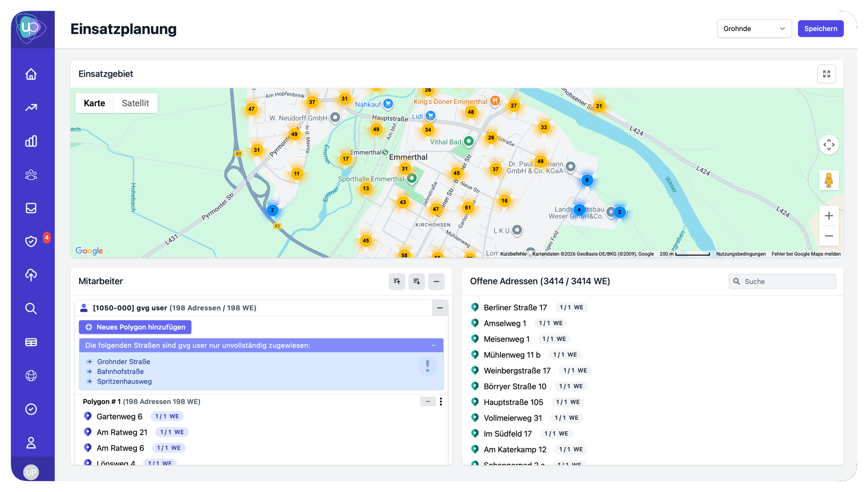Open Polygon # 1 three-dot menu

[x=441, y=402]
